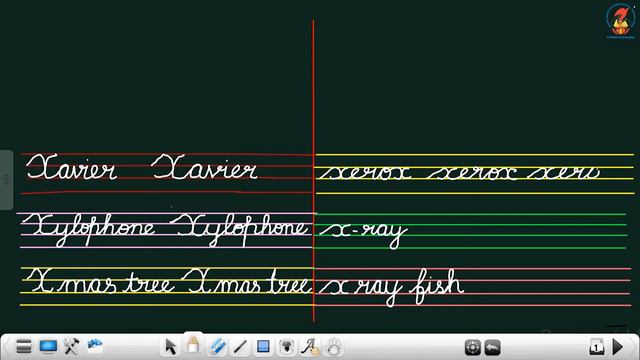The width and height of the screenshot is (640, 360).
Task: Select the arrow pointer tool
Action: point(171,347)
